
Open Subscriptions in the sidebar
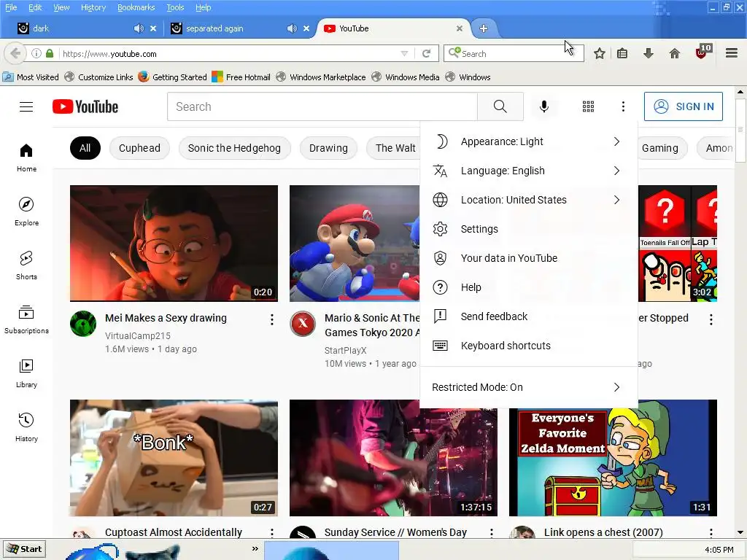tap(26, 319)
